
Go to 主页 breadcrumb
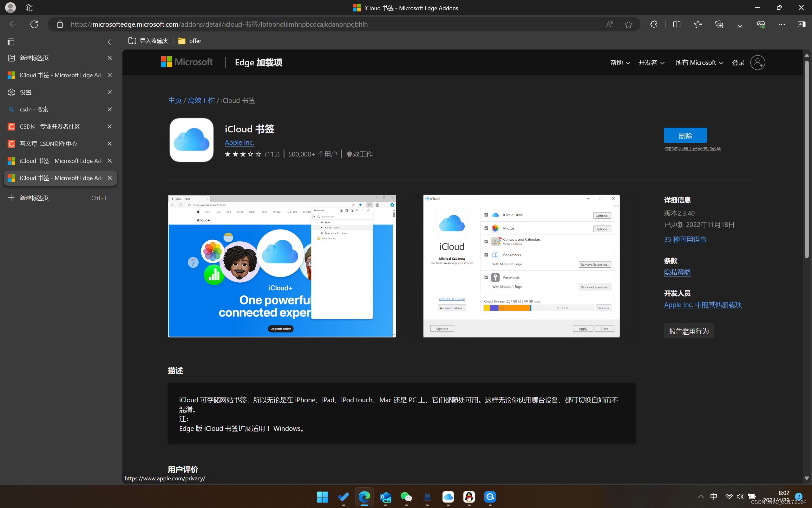pos(175,100)
